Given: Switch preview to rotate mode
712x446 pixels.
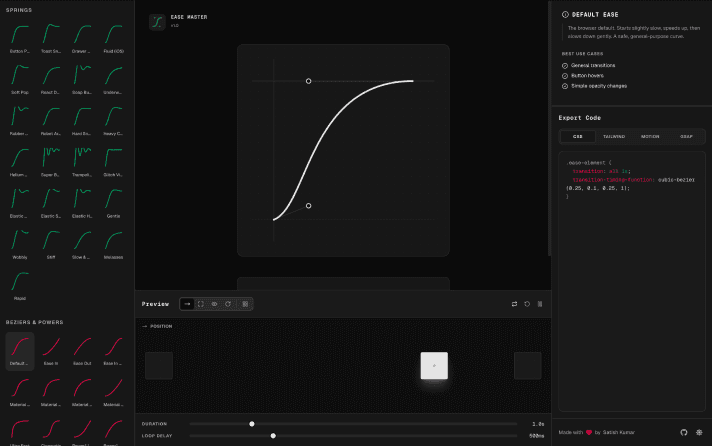Looking at the screenshot, I should coord(228,304).
